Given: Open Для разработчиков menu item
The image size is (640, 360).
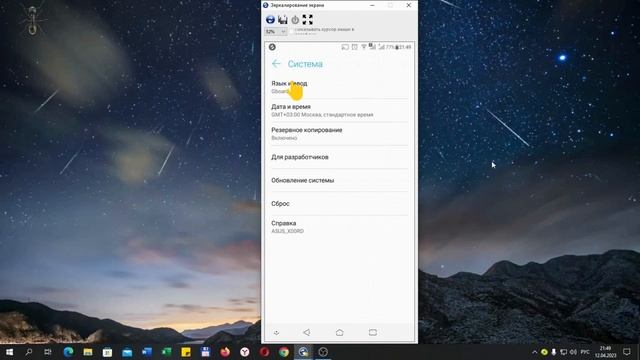Looking at the screenshot, I should (339, 157).
